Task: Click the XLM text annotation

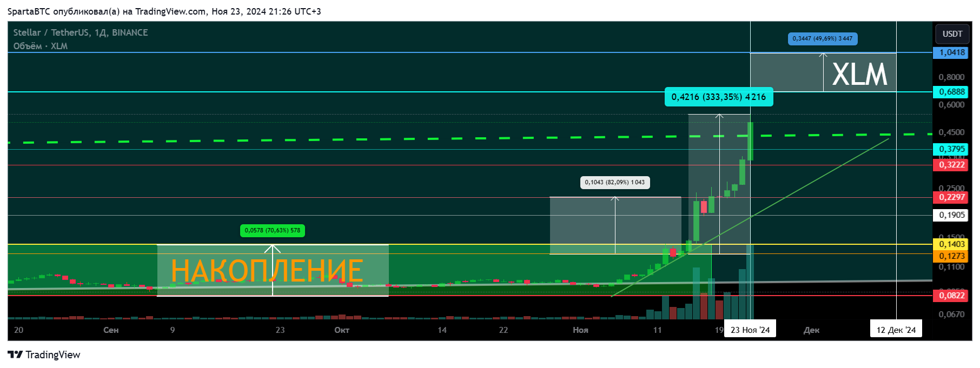Action: [859, 74]
